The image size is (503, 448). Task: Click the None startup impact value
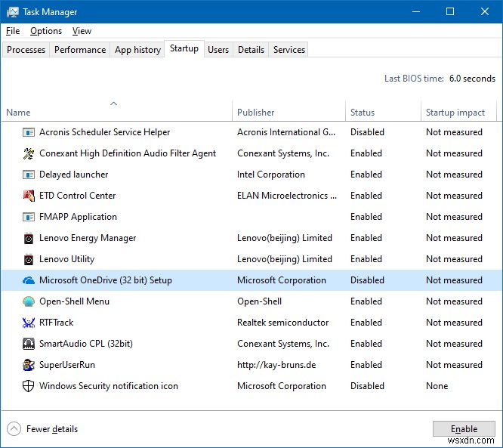pos(437,386)
